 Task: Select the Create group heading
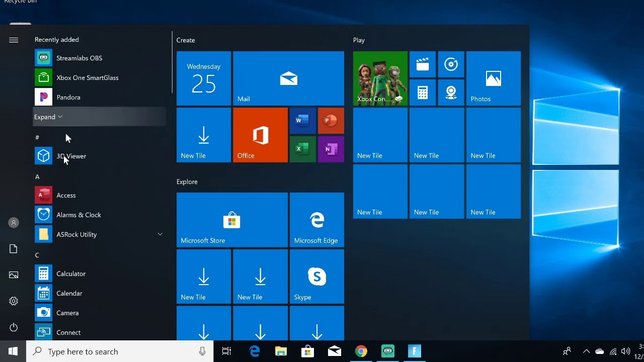(x=186, y=40)
